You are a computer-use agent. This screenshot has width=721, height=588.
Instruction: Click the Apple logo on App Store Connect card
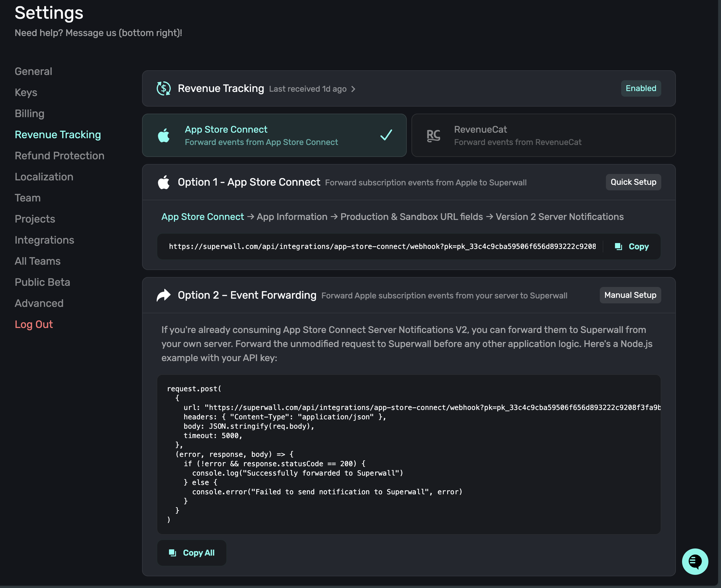coord(165,135)
